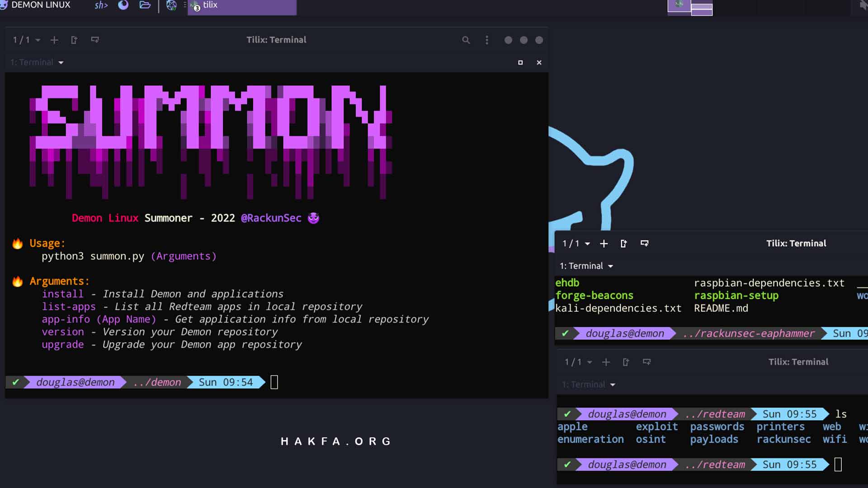Screen dimensions: 868x488
Task: Click the 'README.md' file name
Action: pyautogui.click(x=721, y=308)
